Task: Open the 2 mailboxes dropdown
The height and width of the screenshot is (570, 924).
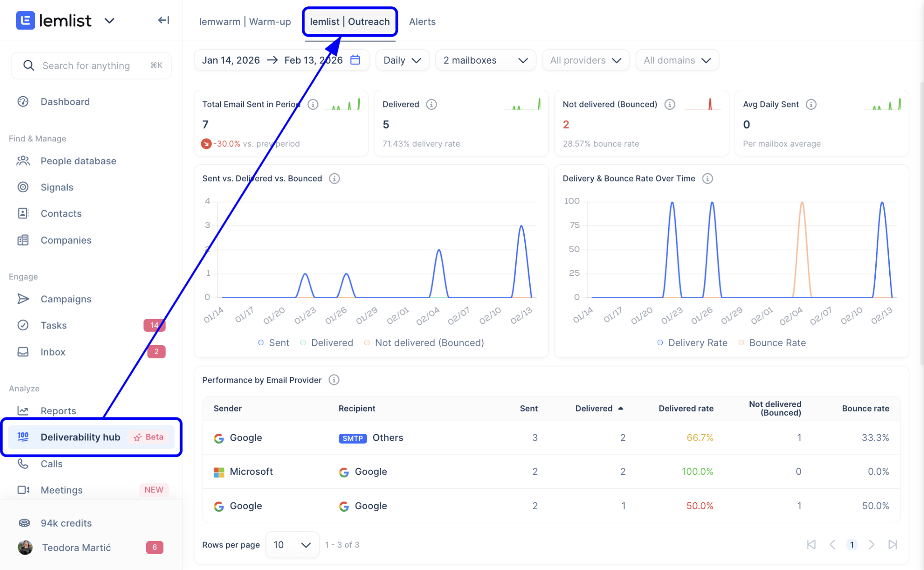Action: point(485,60)
